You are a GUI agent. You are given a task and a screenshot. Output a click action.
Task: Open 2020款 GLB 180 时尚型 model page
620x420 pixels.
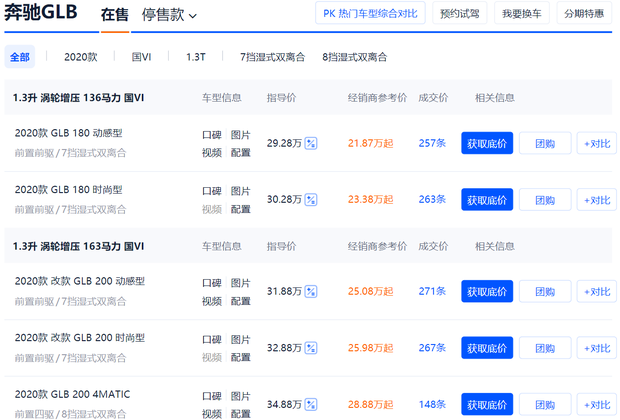point(68,189)
